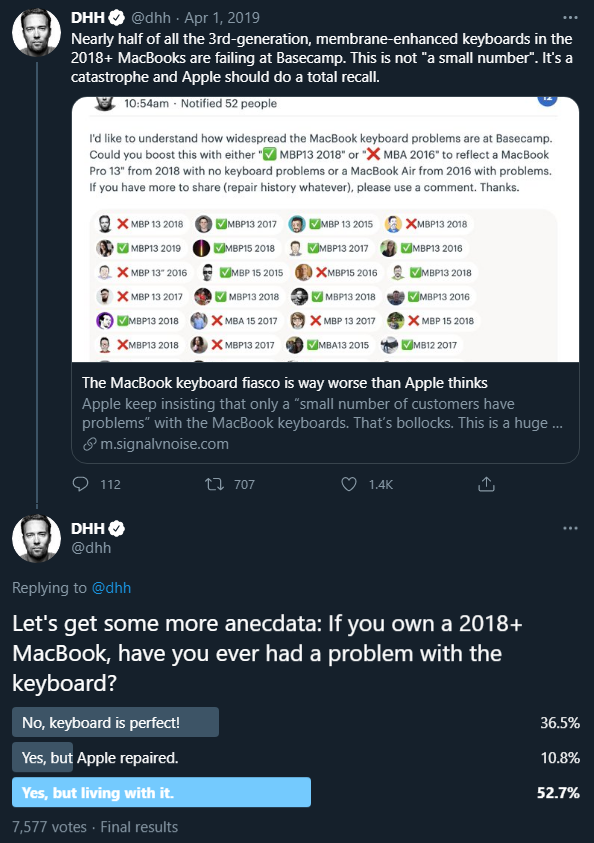
Task: Click the article title about MacBook keyboard fiasco
Action: (284, 383)
